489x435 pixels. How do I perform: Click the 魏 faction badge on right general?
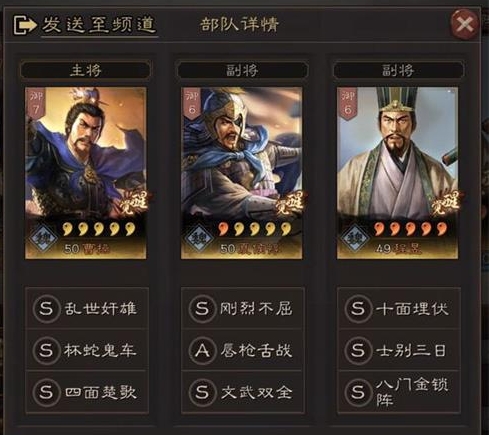(x=355, y=237)
